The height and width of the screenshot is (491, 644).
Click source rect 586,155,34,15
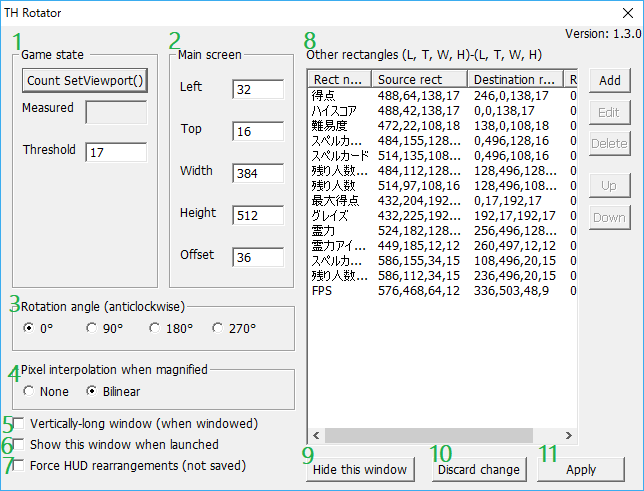click(419, 261)
